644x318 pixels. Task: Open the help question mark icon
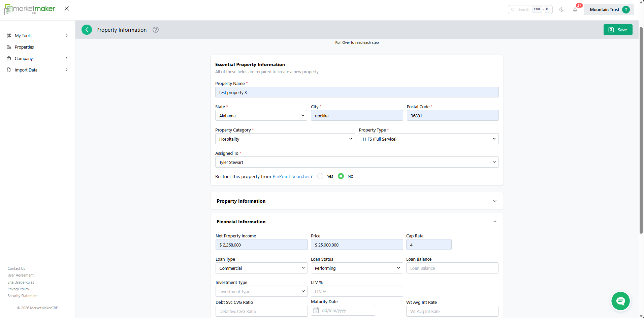[156, 30]
